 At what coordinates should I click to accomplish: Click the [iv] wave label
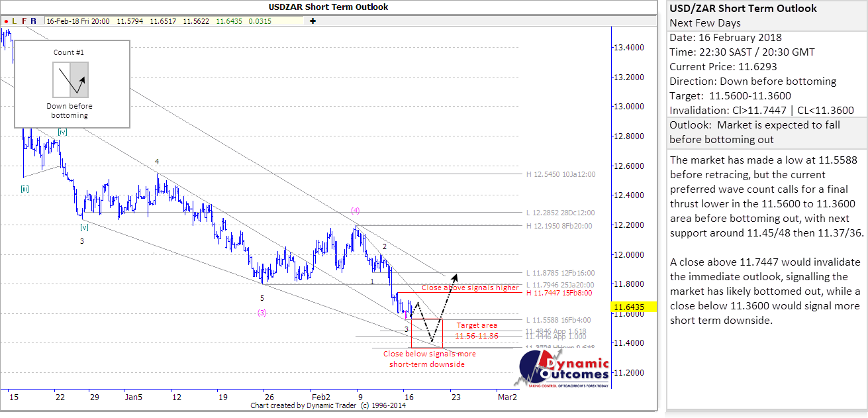[x=62, y=132]
